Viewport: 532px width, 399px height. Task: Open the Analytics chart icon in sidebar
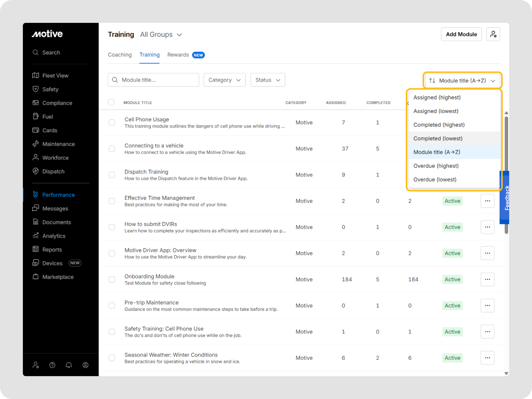(36, 236)
